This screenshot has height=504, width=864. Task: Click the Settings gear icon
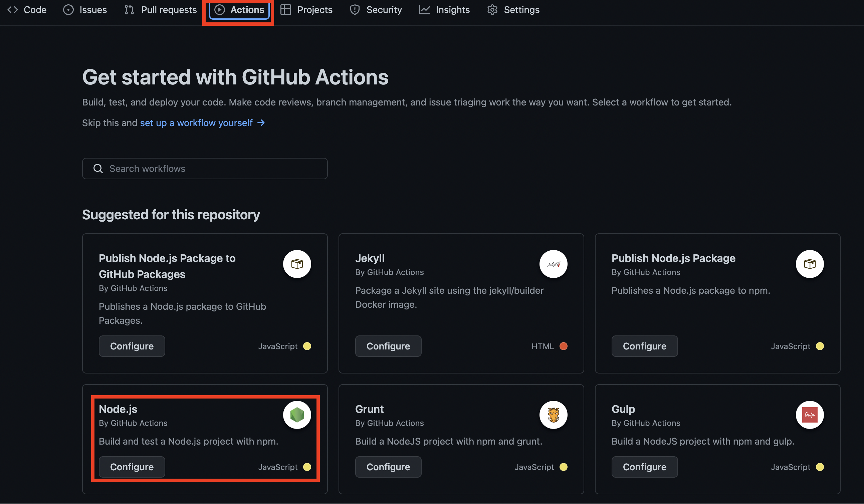coord(492,10)
